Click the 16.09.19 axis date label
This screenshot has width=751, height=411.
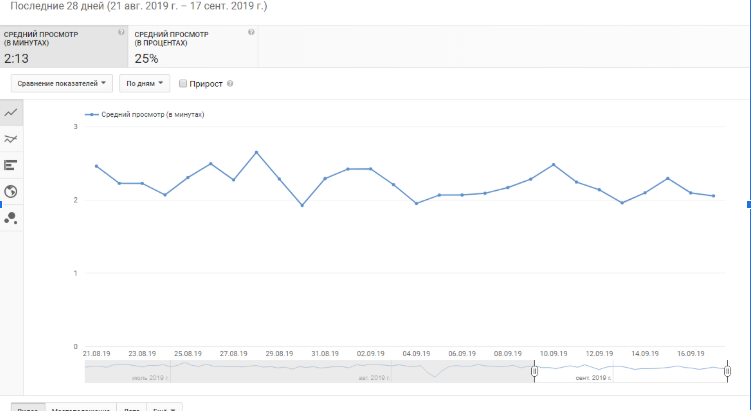(x=691, y=354)
